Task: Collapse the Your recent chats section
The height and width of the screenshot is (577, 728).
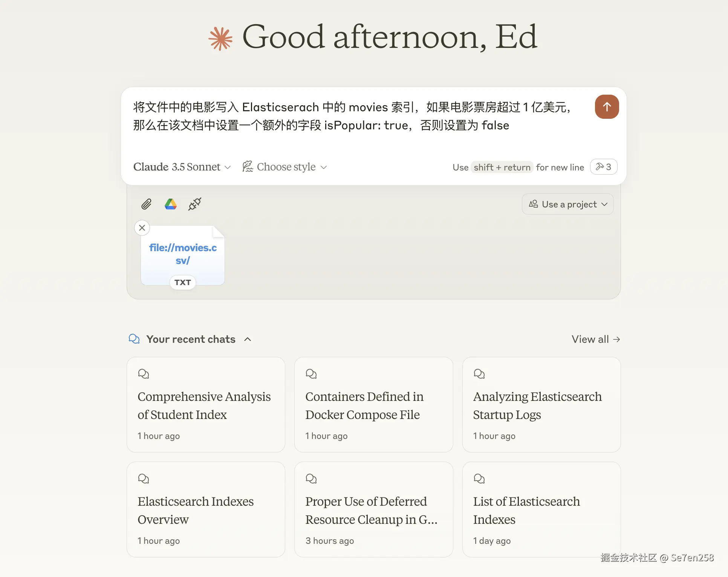Action: (248, 339)
